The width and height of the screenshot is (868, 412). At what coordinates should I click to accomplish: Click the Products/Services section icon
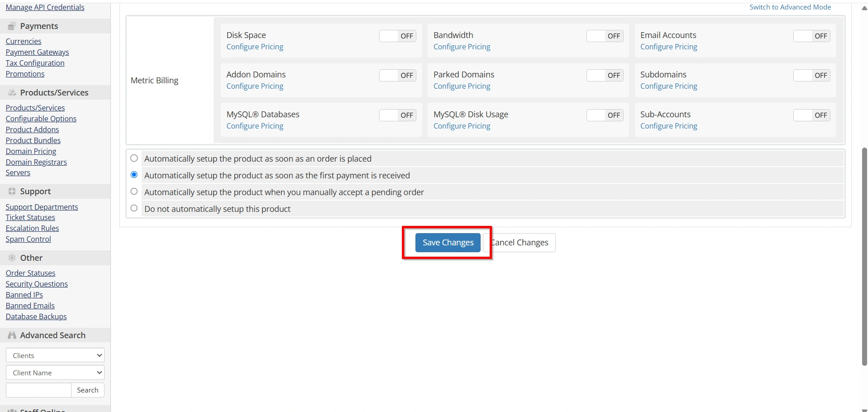(x=12, y=93)
